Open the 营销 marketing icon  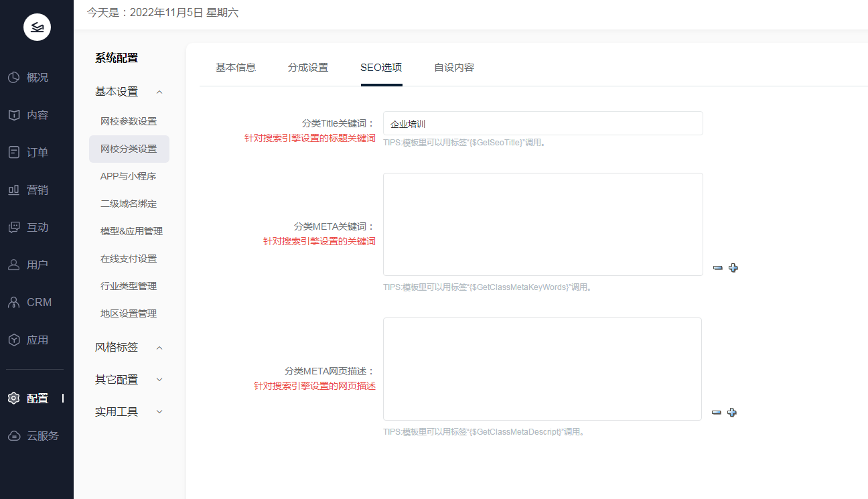click(x=14, y=190)
